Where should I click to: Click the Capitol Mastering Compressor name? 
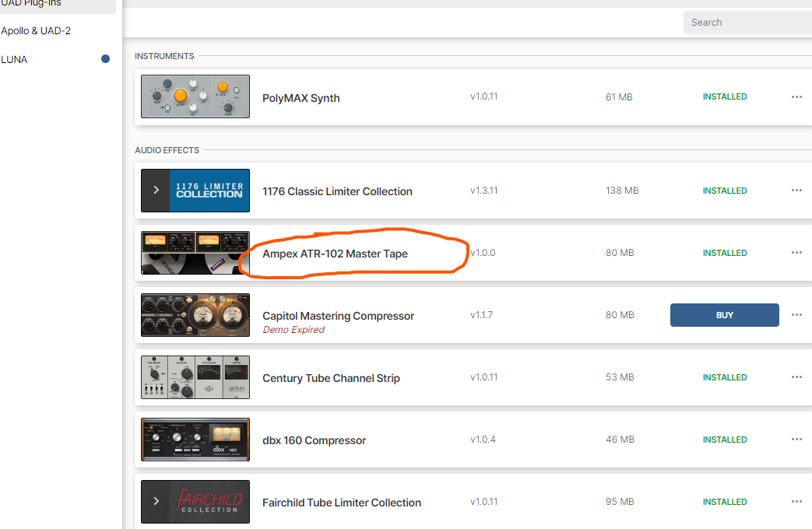(x=338, y=316)
